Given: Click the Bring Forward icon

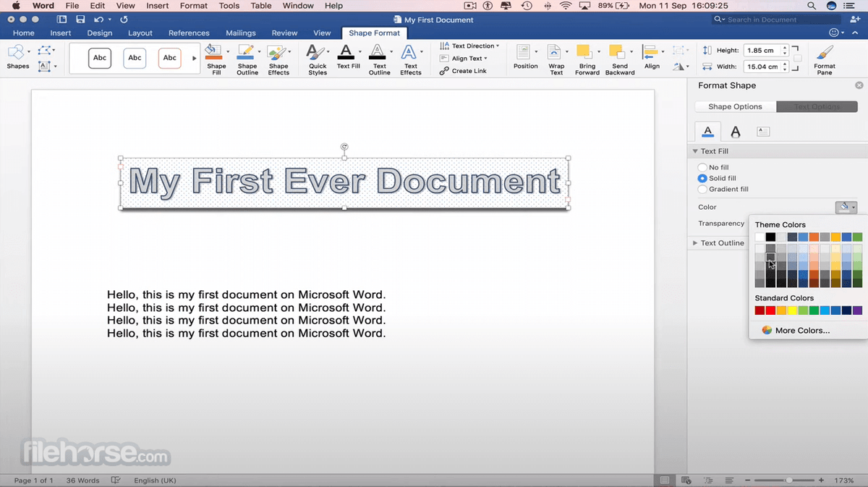Looking at the screenshot, I should pyautogui.click(x=586, y=52).
